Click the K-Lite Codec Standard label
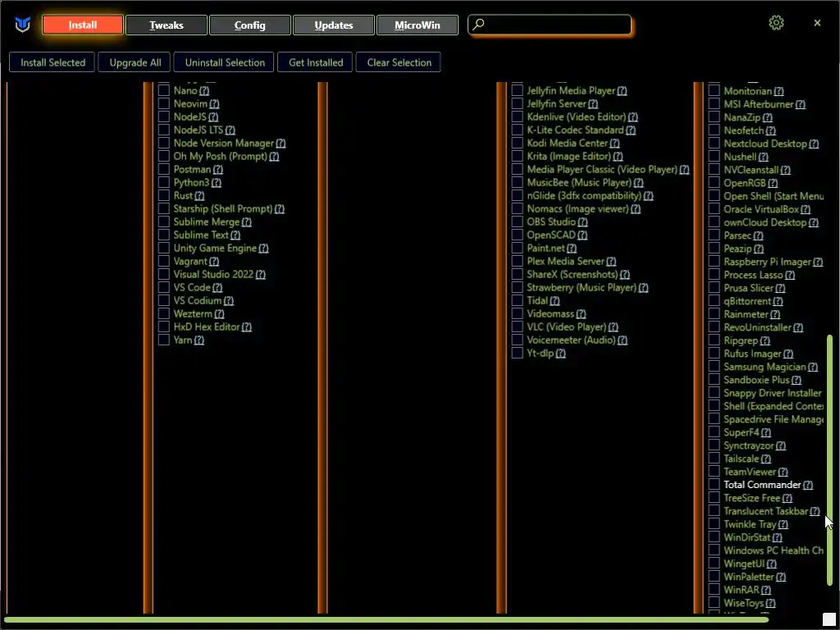Screen dimensions: 840x630 pyautogui.click(x=575, y=130)
